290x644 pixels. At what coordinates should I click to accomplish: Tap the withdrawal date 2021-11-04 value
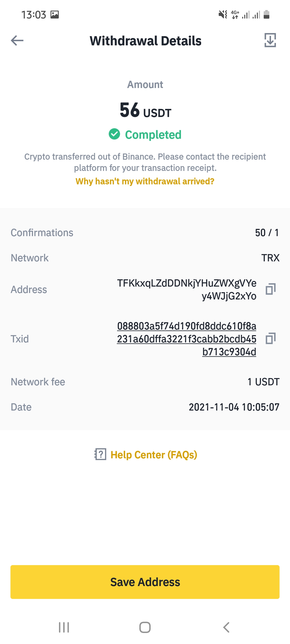(234, 407)
